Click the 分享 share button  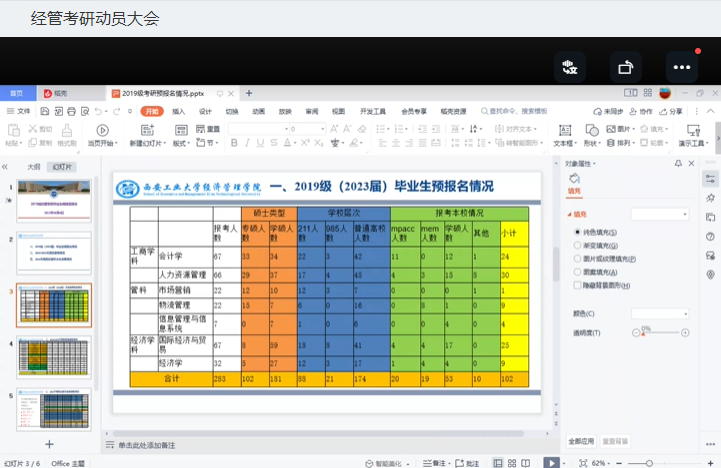coord(671,111)
